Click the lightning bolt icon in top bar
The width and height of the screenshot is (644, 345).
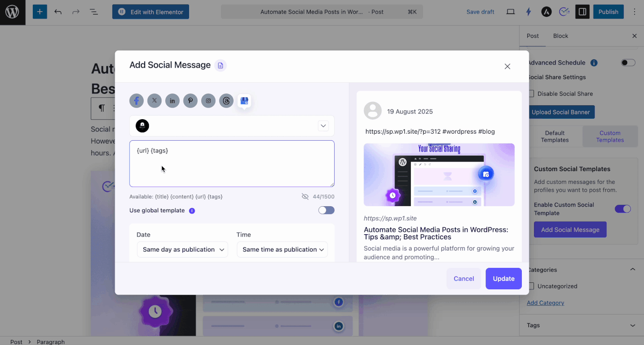(528, 12)
